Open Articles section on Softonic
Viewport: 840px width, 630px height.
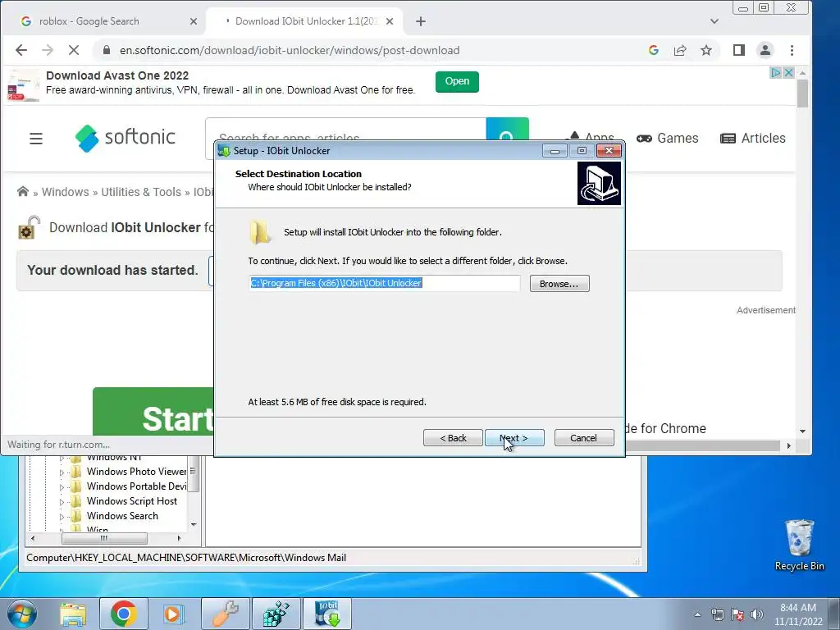[x=753, y=138]
